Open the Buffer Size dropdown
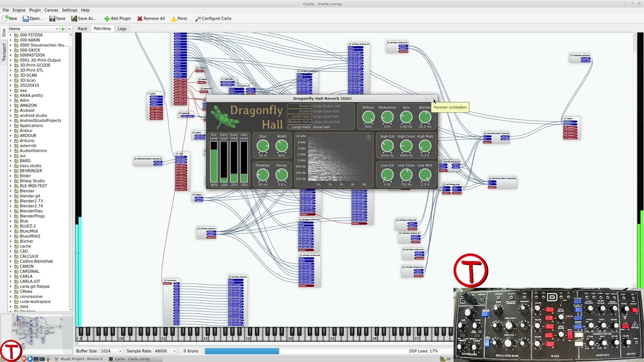The height and width of the screenshot is (362, 644). click(111, 351)
